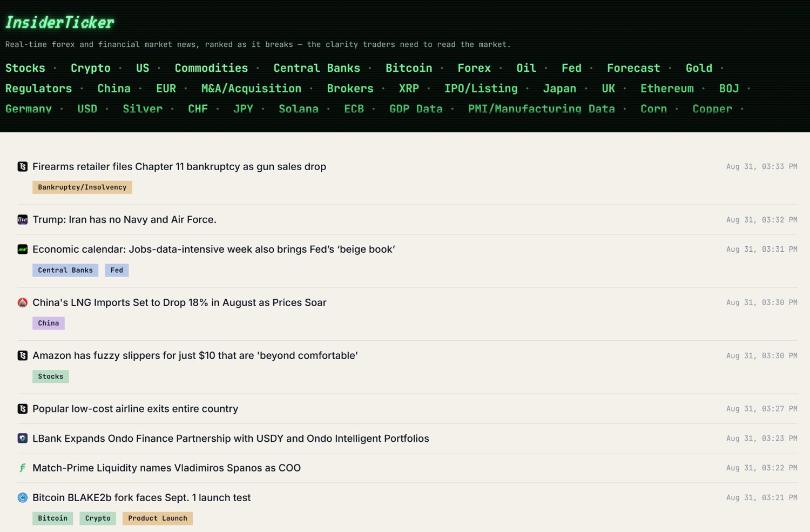Screen dimensions: 810x532
Task: Open the Copper commodity topic
Action: [712, 109]
